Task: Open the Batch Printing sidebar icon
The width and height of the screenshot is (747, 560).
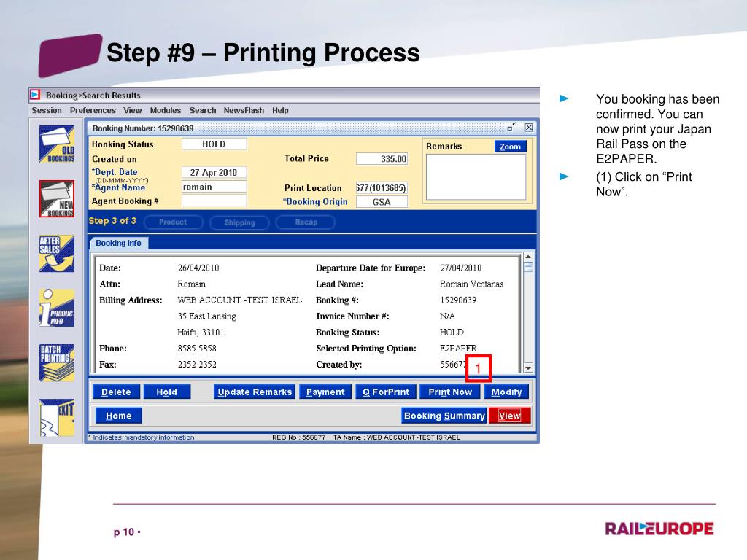Action: [57, 363]
